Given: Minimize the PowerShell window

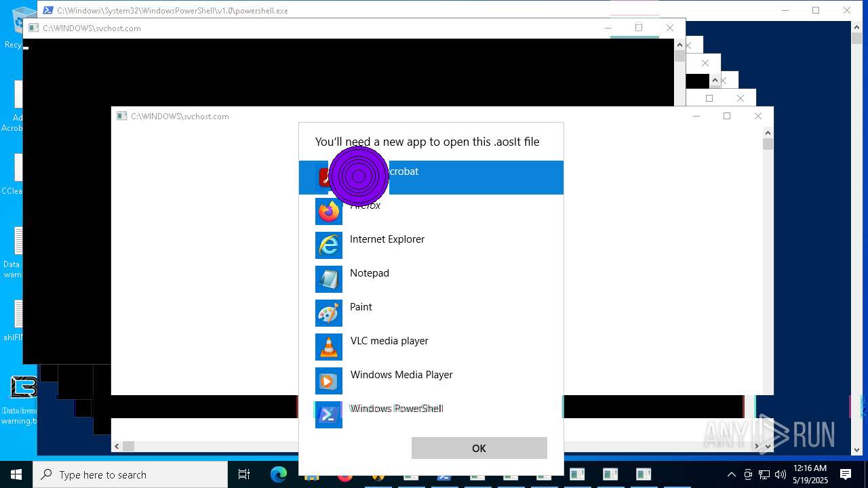Looking at the screenshot, I should pos(785,10).
